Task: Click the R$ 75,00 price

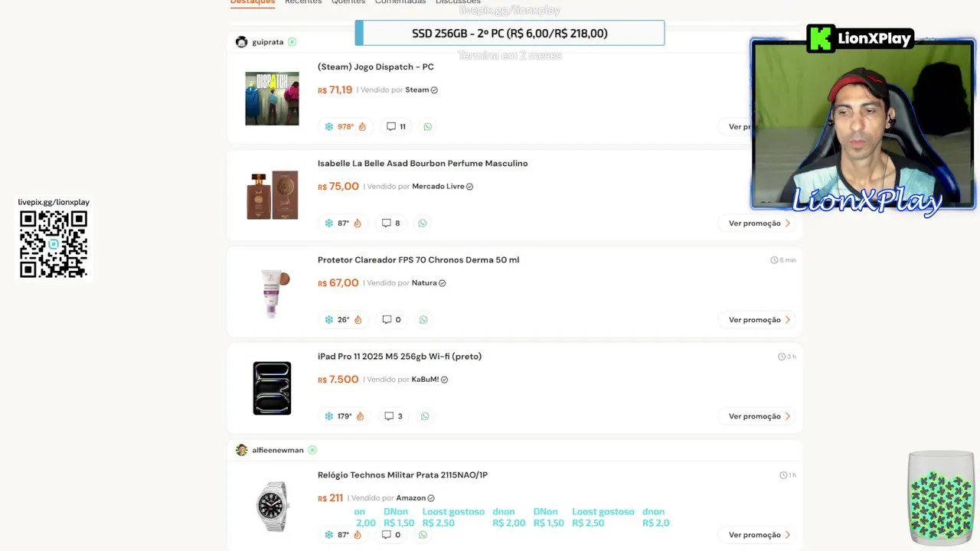Action: pos(338,186)
